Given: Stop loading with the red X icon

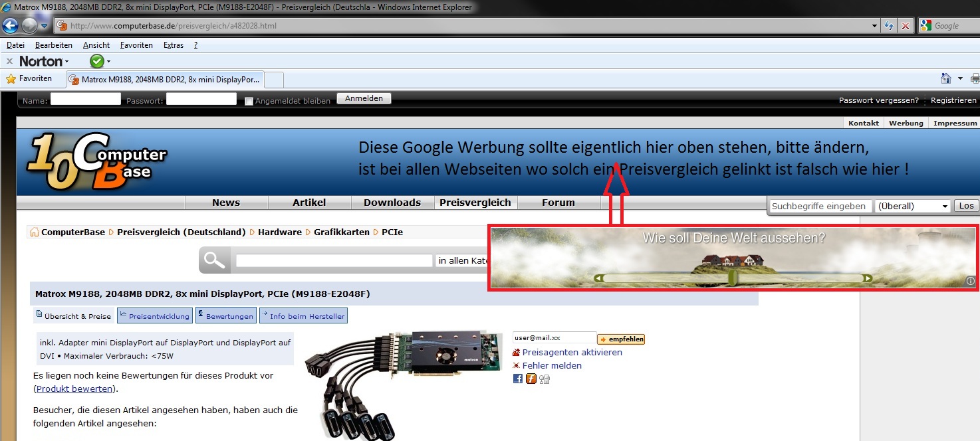Looking at the screenshot, I should click(906, 26).
